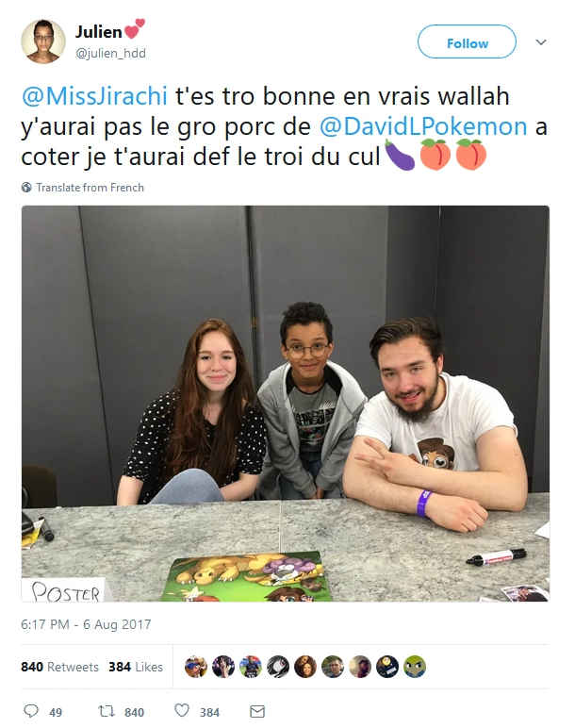Open the @MissJirachi mention link
Screen dimensions: 575x728
[94, 96]
